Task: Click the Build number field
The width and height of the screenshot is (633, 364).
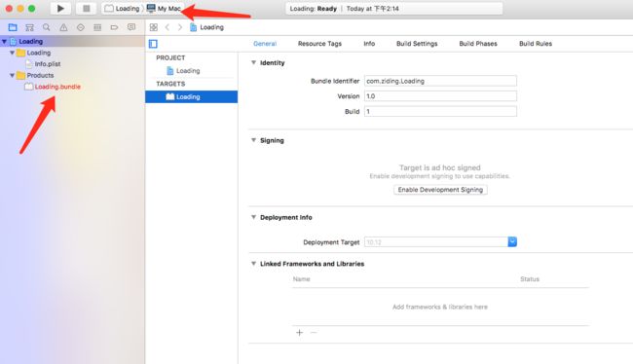Action: [x=440, y=111]
